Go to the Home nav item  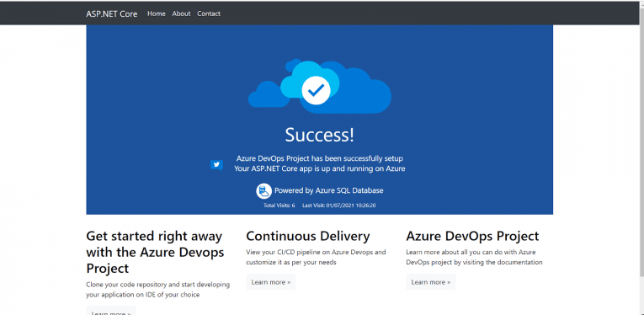click(x=157, y=13)
